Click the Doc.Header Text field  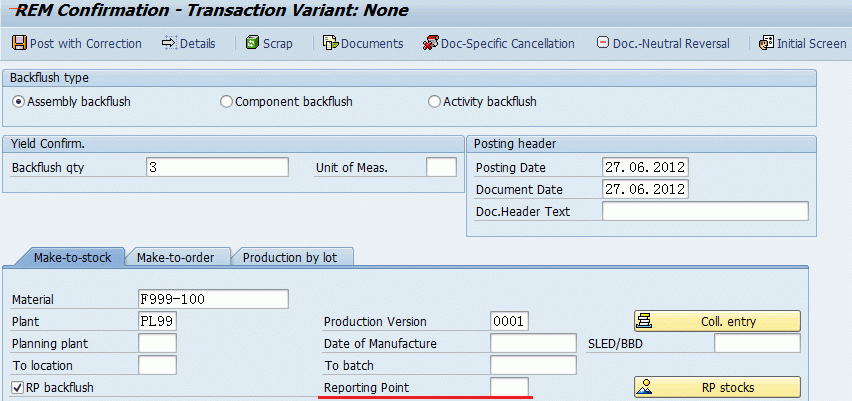pyautogui.click(x=705, y=211)
